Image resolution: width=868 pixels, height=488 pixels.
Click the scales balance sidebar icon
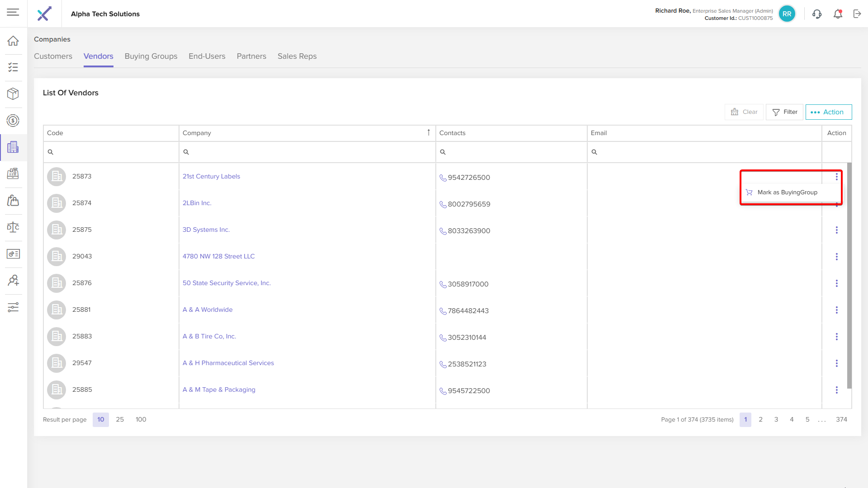pos(13,227)
